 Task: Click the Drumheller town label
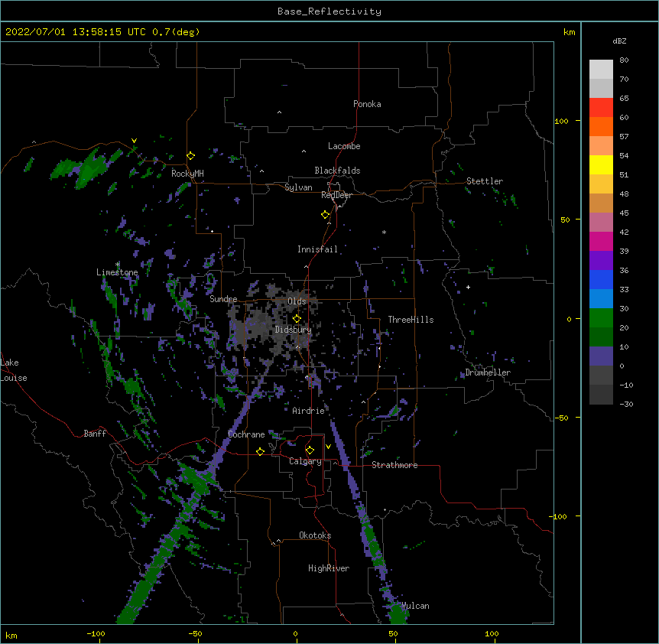coord(488,372)
